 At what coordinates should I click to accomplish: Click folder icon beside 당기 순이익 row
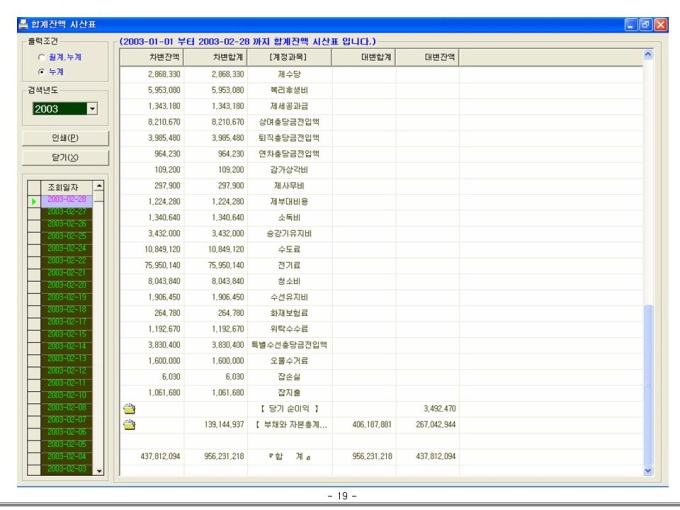[129, 408]
